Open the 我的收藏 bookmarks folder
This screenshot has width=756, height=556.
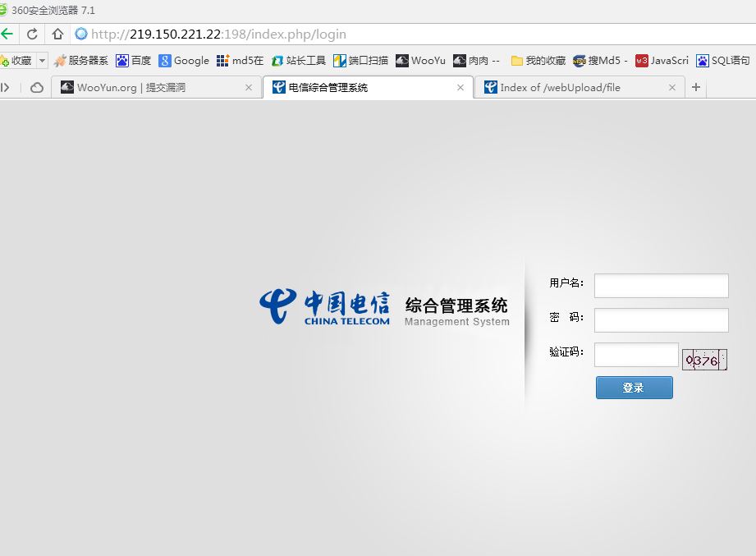pos(538,61)
